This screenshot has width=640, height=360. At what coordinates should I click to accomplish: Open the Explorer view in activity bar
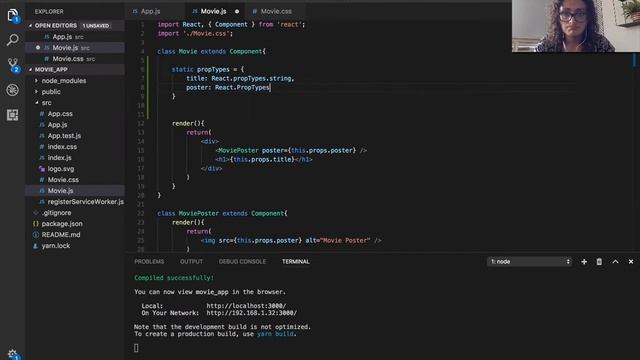[x=12, y=16]
